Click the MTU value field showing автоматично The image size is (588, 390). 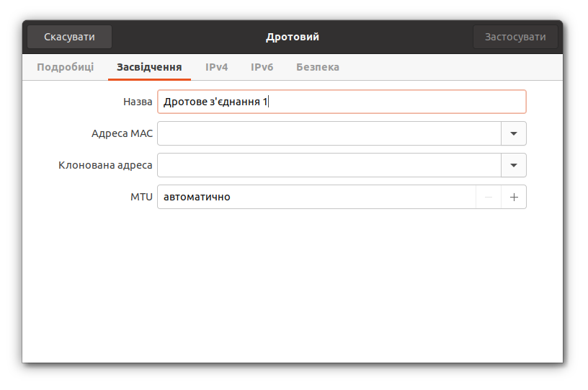click(316, 197)
